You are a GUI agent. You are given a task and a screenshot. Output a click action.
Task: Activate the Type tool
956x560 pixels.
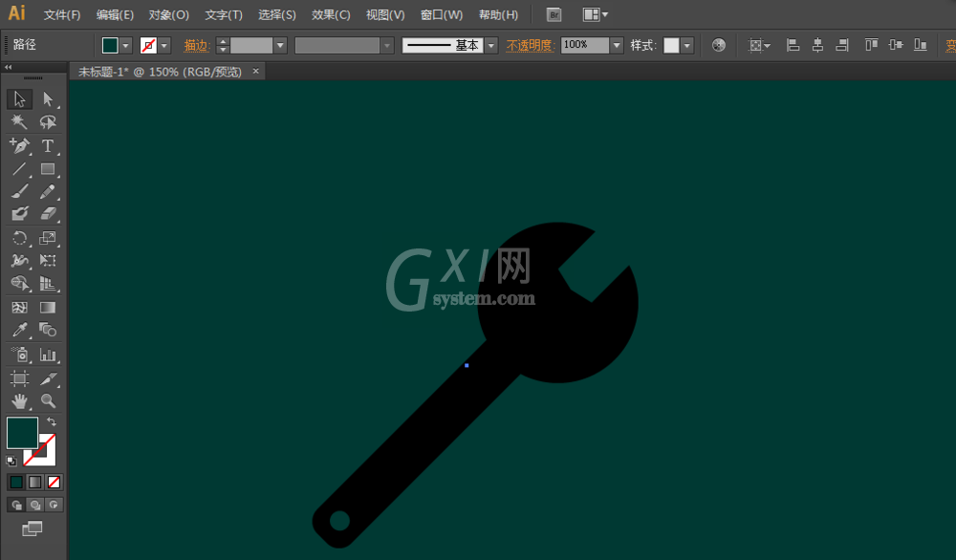(x=48, y=145)
